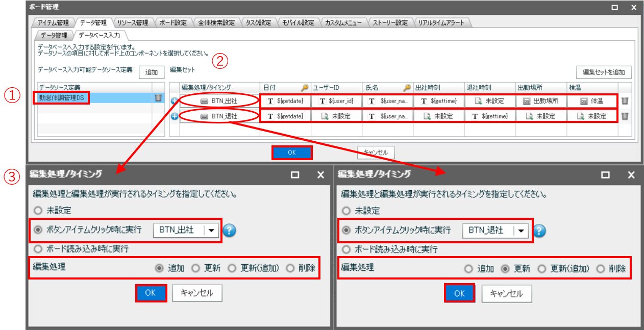Viewport: 644px width, 330px height.
Task: Choose 削除 edit operation in the right dialog
Action: [600, 268]
